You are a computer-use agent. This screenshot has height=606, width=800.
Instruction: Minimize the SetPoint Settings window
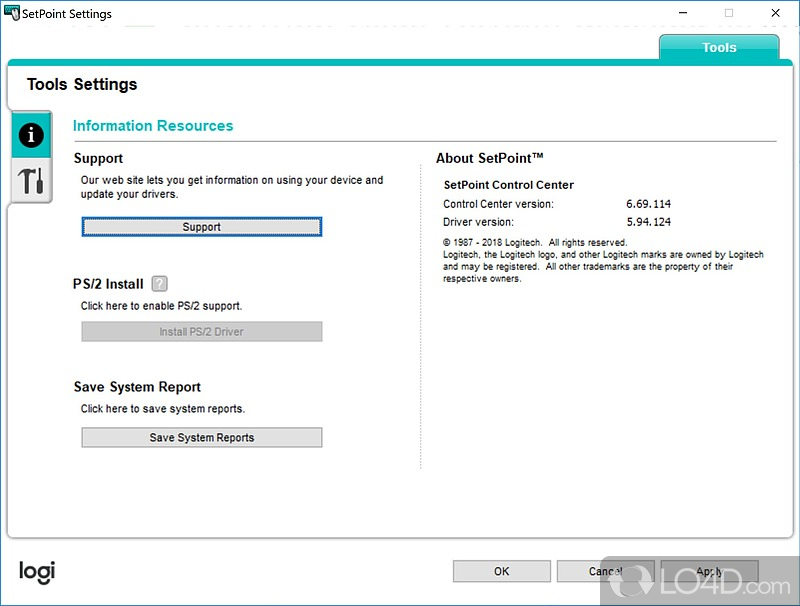[x=681, y=14]
